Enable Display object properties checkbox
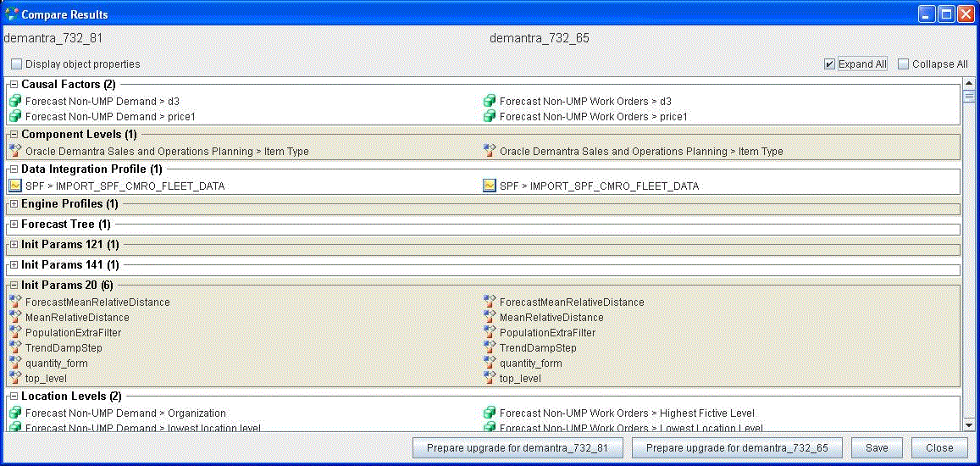This screenshot has height=466, width=980. [16, 64]
